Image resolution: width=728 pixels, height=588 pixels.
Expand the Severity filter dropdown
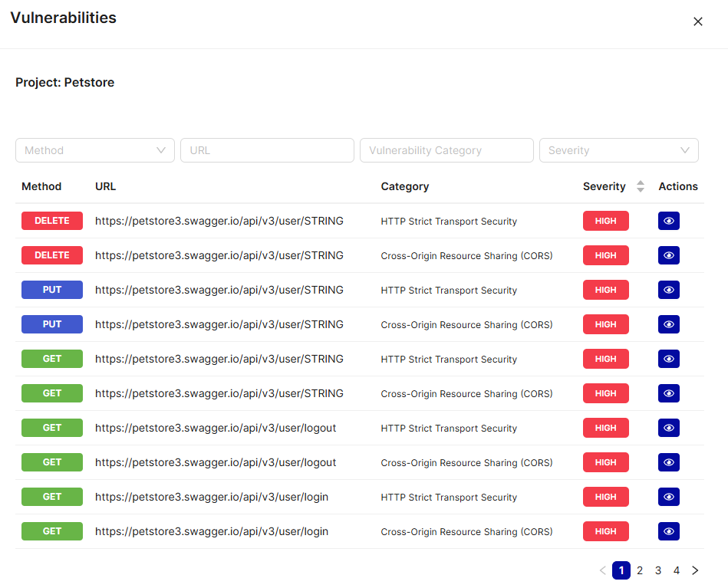click(618, 150)
